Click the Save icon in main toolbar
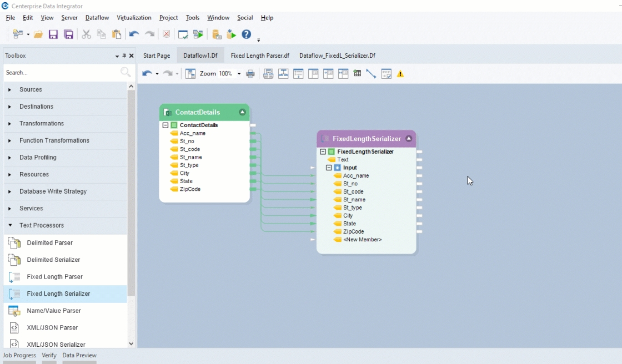 tap(53, 34)
